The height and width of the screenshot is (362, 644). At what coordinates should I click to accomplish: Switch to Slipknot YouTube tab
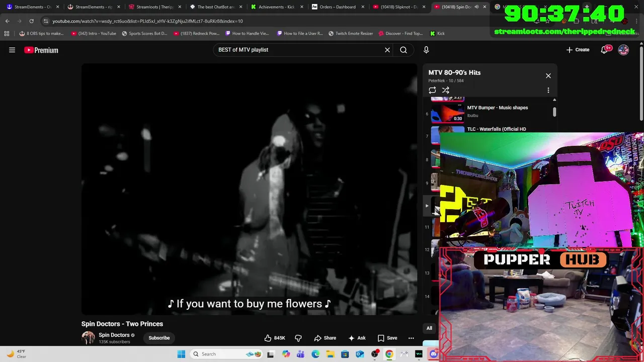point(399,7)
